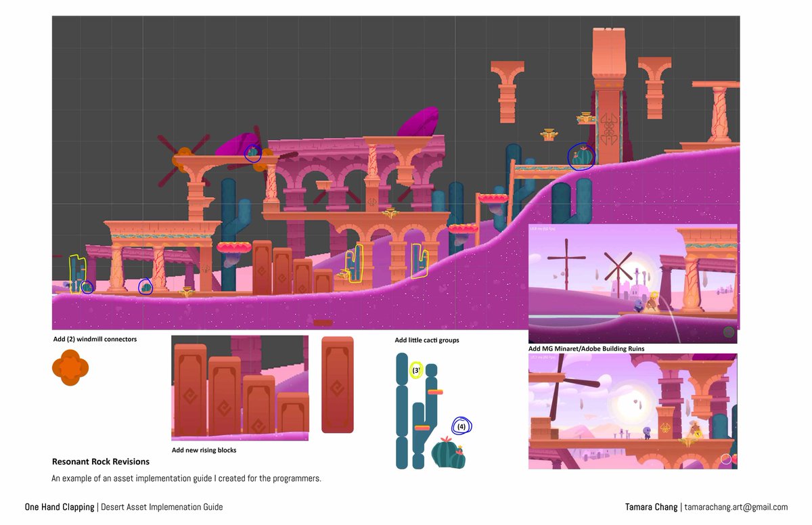Image resolution: width=812 pixels, height=525 pixels.
Task: Click round button in lower game screenshot corner
Action: [727, 459]
